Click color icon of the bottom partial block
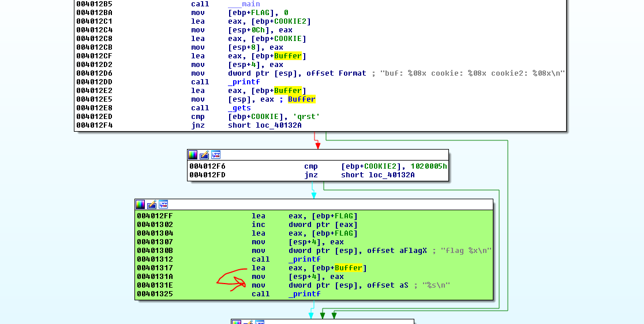This screenshot has height=324, width=644. [236, 322]
